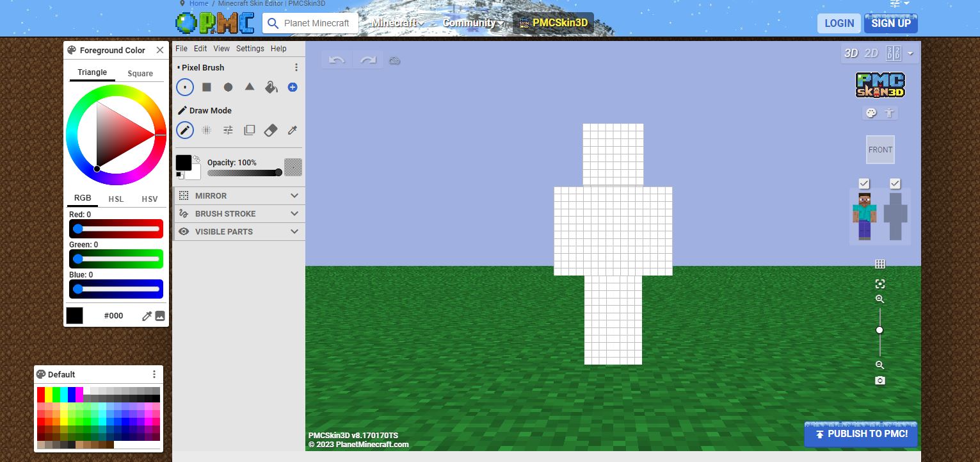Click the cloud save status icon
This screenshot has height=462, width=980.
pyautogui.click(x=395, y=61)
